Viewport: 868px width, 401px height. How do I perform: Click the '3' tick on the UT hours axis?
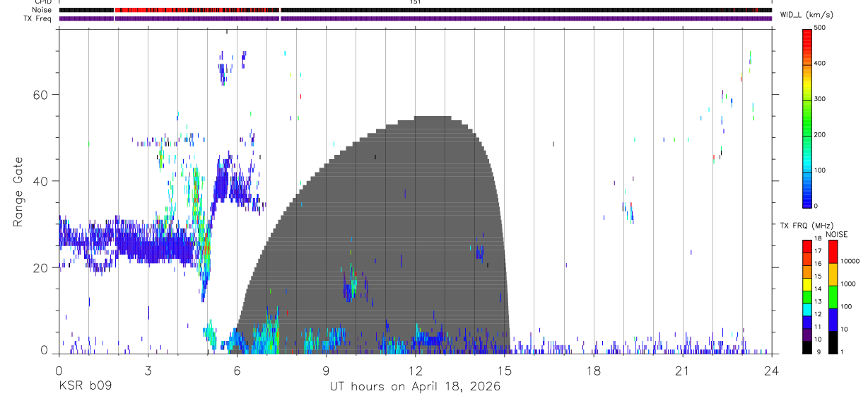148,371
